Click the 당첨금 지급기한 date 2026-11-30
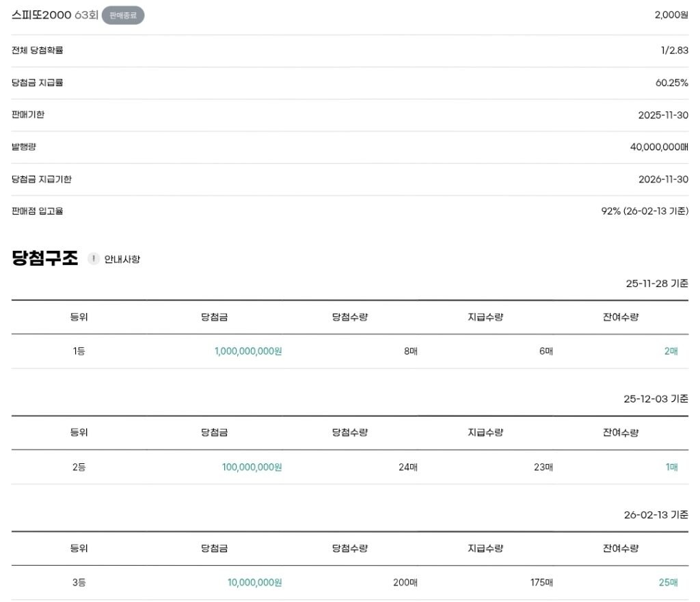700x602 pixels. point(663,179)
